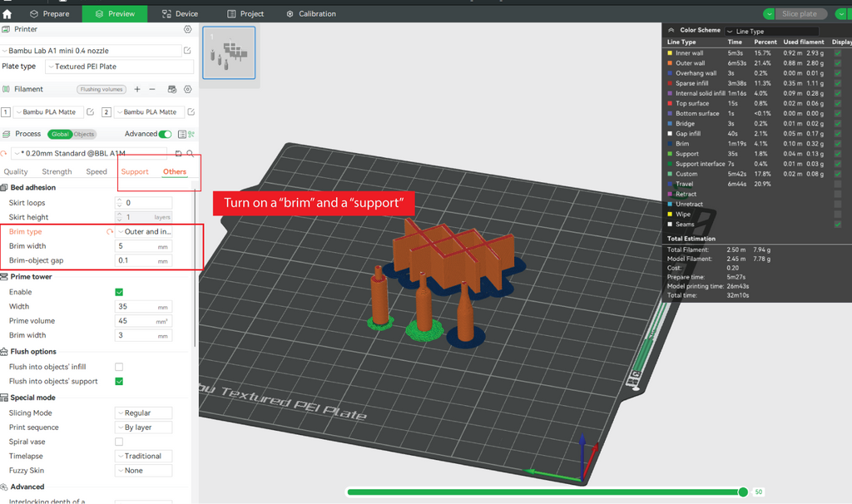Open the printer preset dropdown
Screen dimensions: 852x504
coord(91,51)
